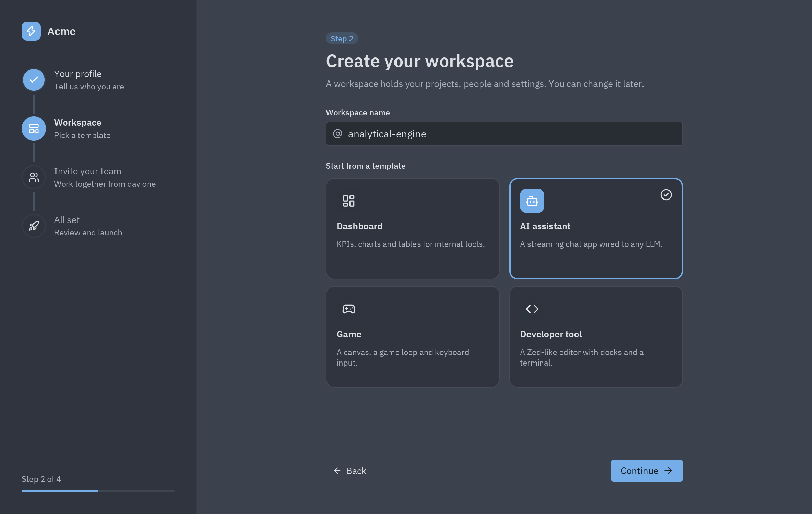This screenshot has width=812, height=514.
Task: Click the 'Start from a template' label
Action: [x=366, y=166]
